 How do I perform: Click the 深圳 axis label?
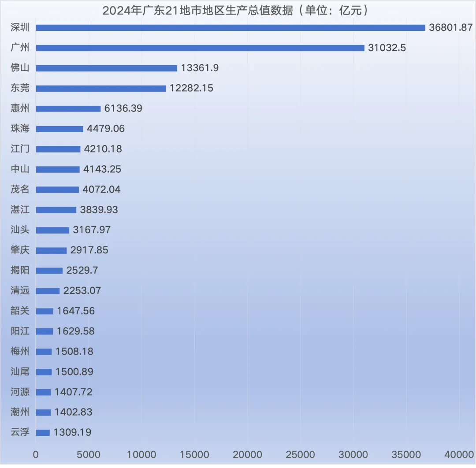pyautogui.click(x=20, y=27)
